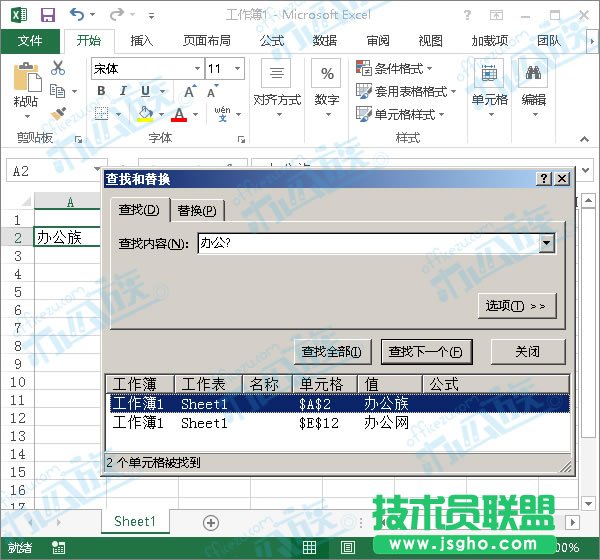Image resolution: width=600 pixels, height=560 pixels.
Task: Open the 编辑 binoculars editing group
Action: click(x=534, y=89)
